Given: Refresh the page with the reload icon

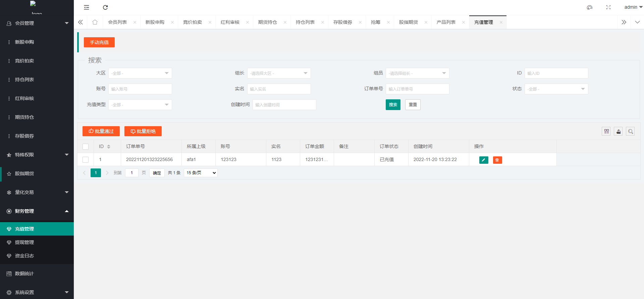Looking at the screenshot, I should [105, 7].
